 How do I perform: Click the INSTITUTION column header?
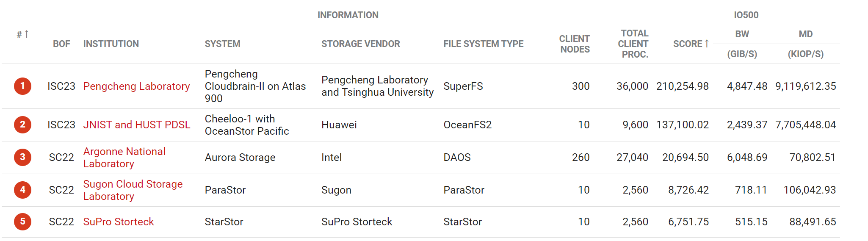point(111,44)
